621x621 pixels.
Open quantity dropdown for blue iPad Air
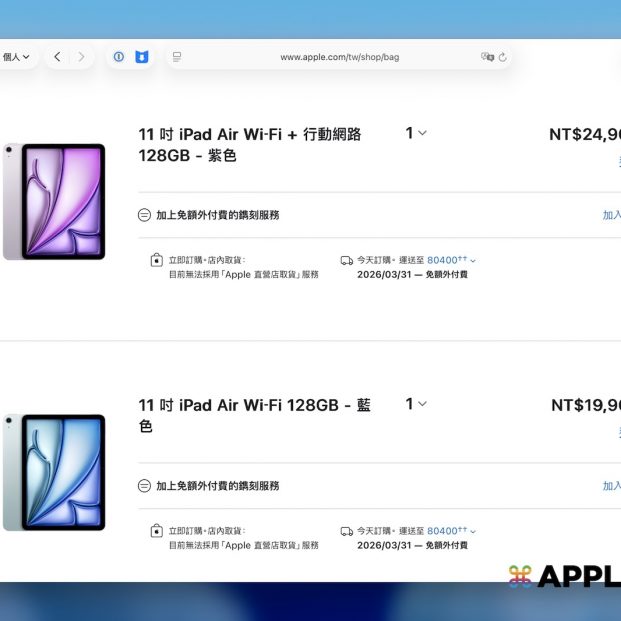click(x=416, y=404)
